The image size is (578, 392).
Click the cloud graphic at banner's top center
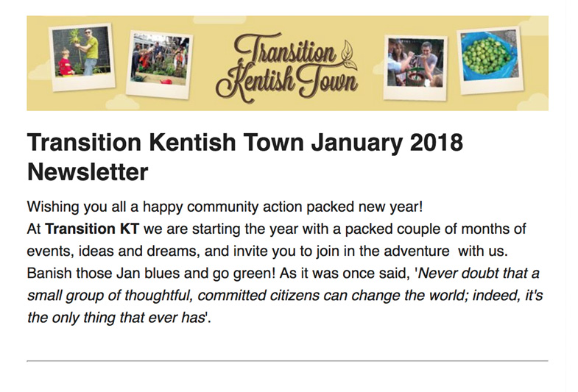220,20
